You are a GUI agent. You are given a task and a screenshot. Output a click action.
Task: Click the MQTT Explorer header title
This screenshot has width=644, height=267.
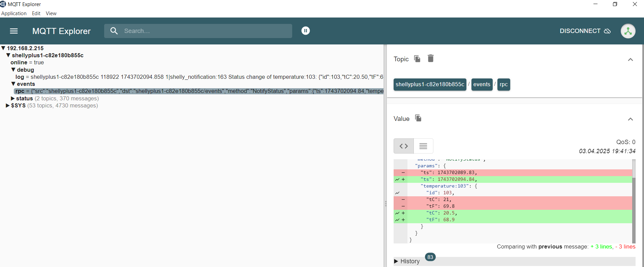pos(61,31)
